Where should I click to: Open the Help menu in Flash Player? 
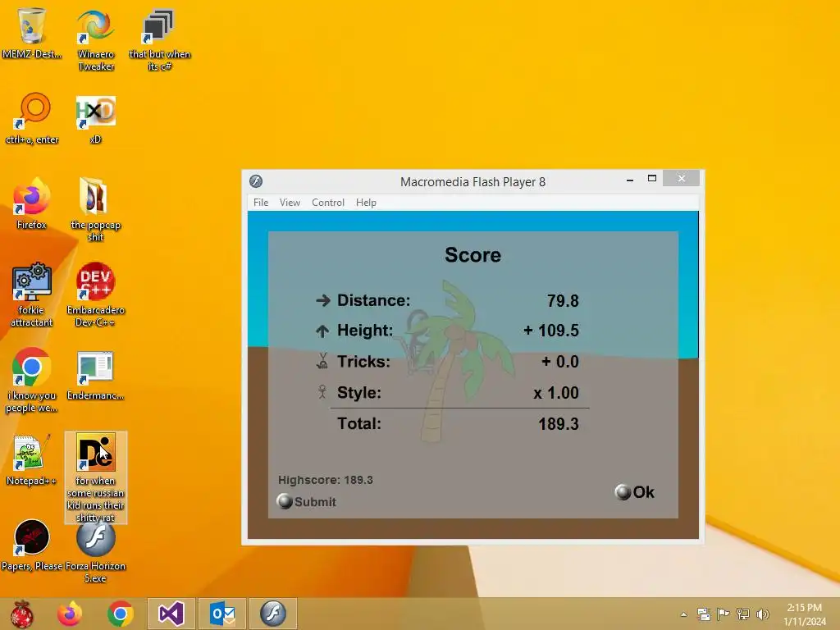(366, 203)
